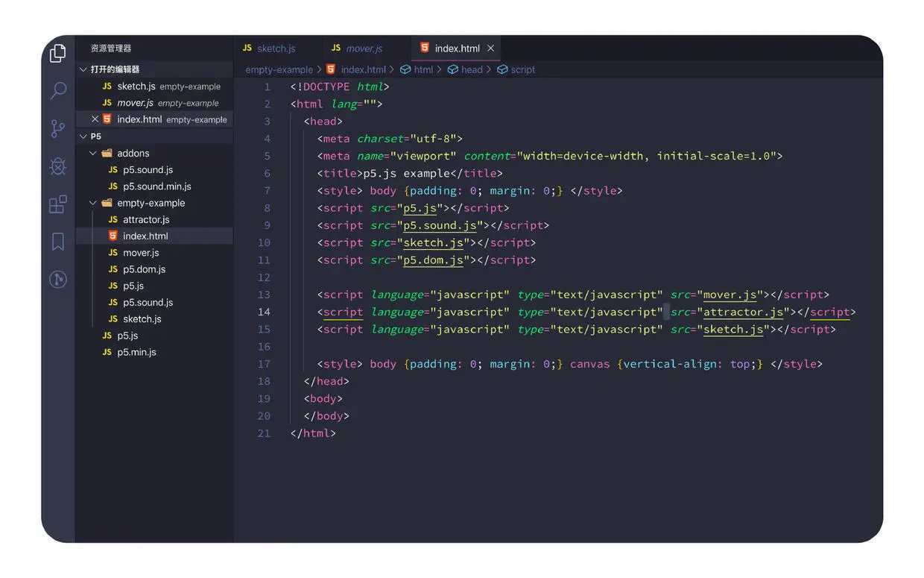Viewport: 924px width, 578px height.
Task: Open the Search view in activity bar
Action: click(x=58, y=91)
